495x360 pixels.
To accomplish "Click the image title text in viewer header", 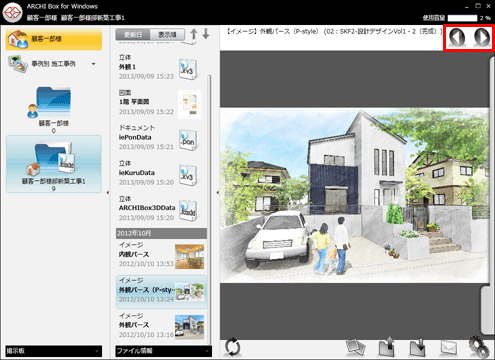I will [334, 32].
